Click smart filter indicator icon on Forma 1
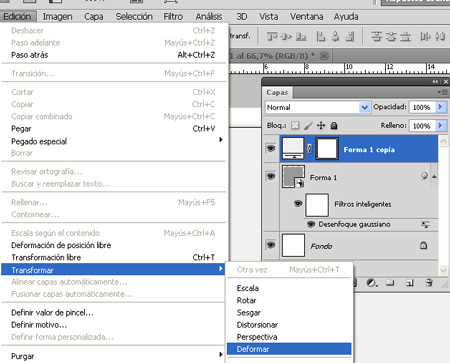 424,176
